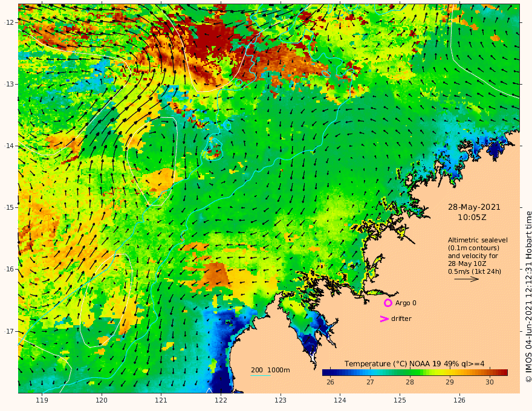Click the dark blue 26° end of color bar
The image size is (532, 411).
(x=325, y=373)
